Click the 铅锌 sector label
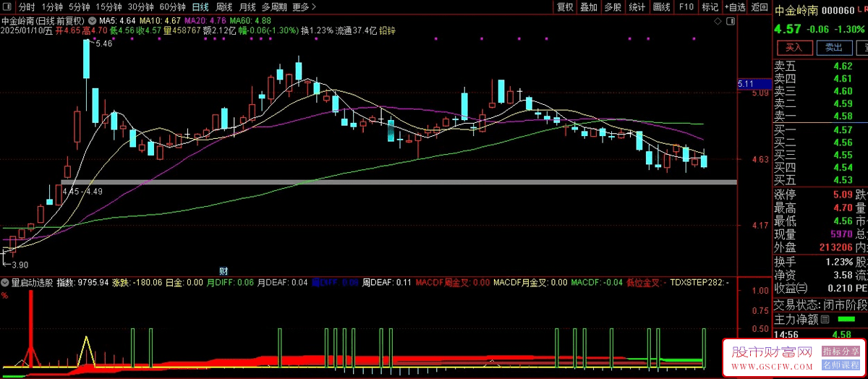Viewport: 868px width, 379px height. pos(387,31)
